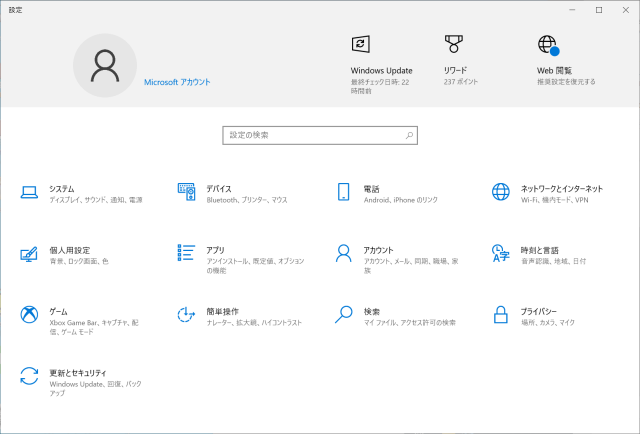Open the 更新とセキュリティ refresh arrows icon
Image resolution: width=640 pixels, height=434 pixels.
pyautogui.click(x=29, y=376)
